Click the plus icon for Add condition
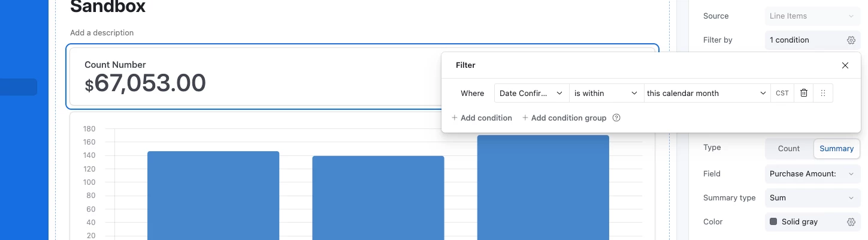This screenshot has height=240, width=868. [455, 118]
